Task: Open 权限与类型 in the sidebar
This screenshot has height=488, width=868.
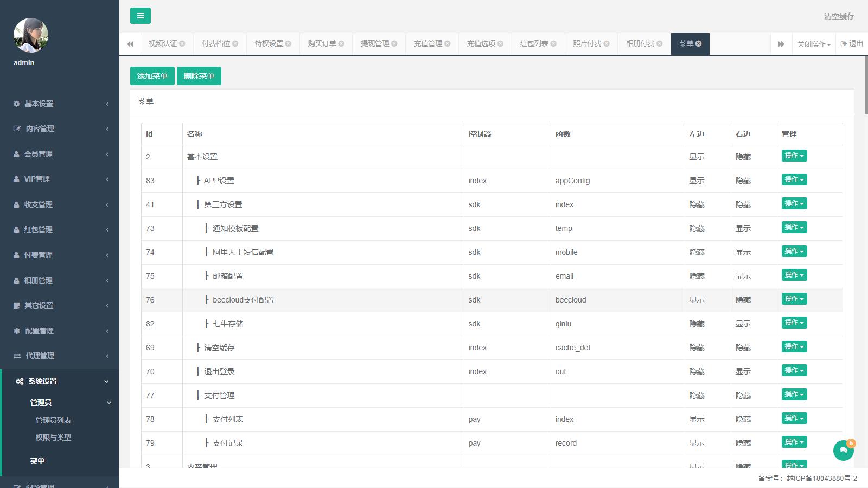Action: click(53, 438)
